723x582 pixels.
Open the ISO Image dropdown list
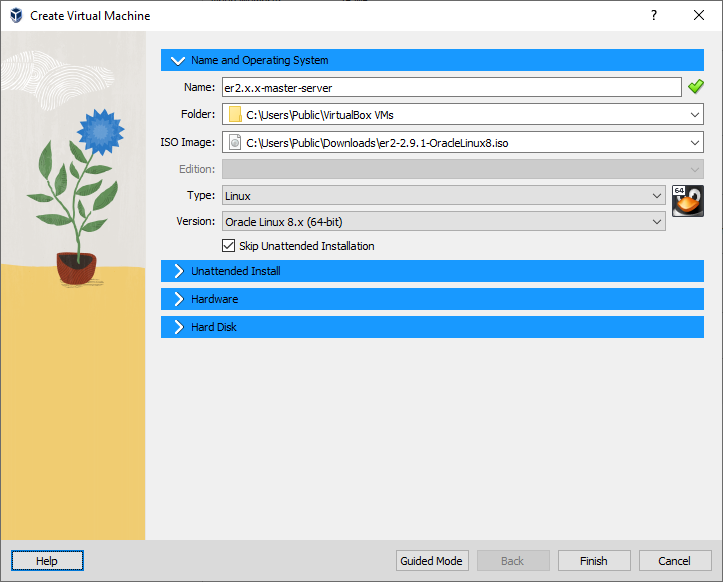tap(695, 143)
